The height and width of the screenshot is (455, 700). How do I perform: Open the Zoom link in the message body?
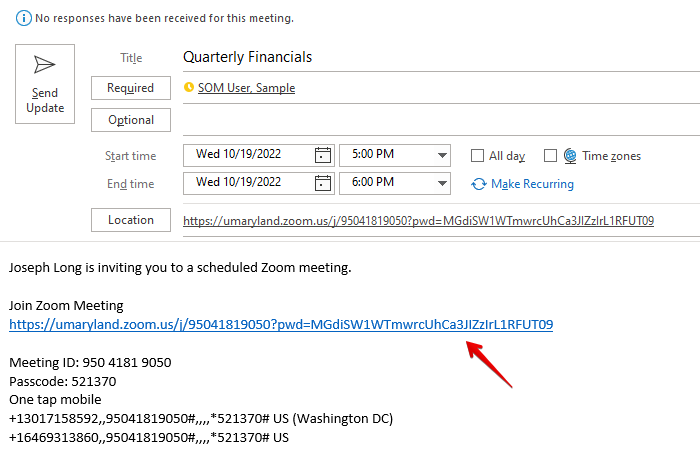tap(281, 324)
